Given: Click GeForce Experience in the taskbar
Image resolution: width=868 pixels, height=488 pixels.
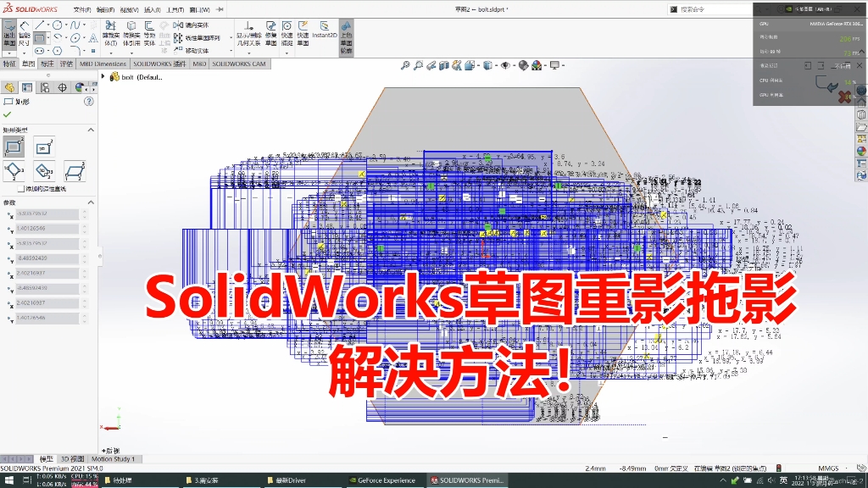Looking at the screenshot, I should click(x=387, y=480).
